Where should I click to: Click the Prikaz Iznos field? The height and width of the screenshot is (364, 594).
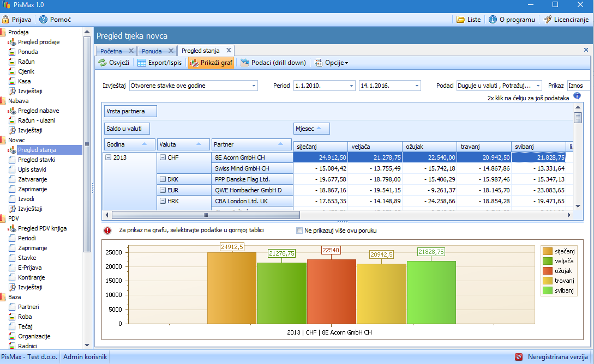(579, 86)
